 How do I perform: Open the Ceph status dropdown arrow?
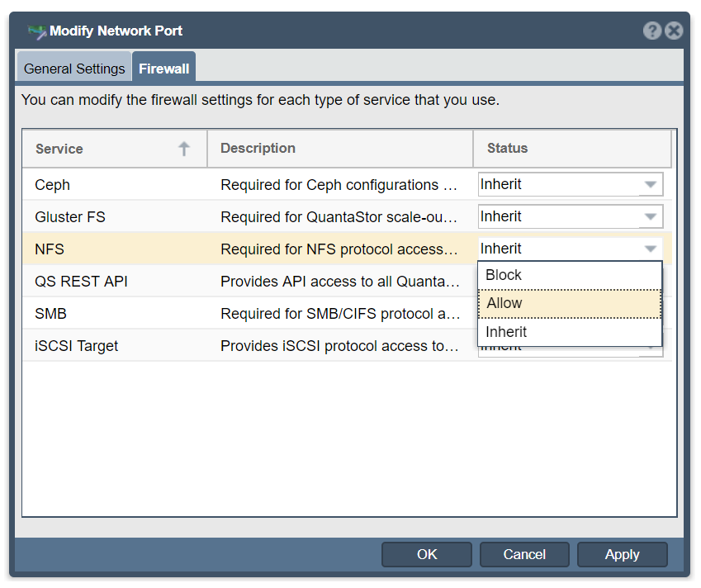click(x=651, y=184)
